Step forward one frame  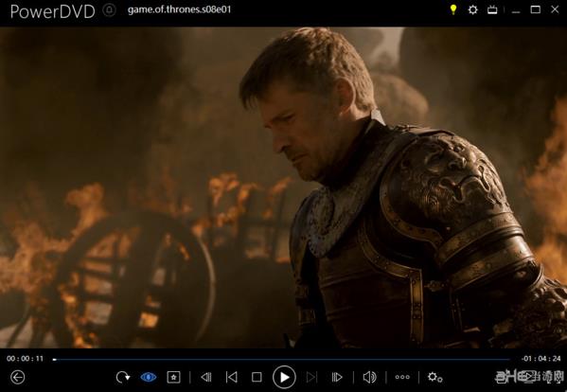pos(337,377)
